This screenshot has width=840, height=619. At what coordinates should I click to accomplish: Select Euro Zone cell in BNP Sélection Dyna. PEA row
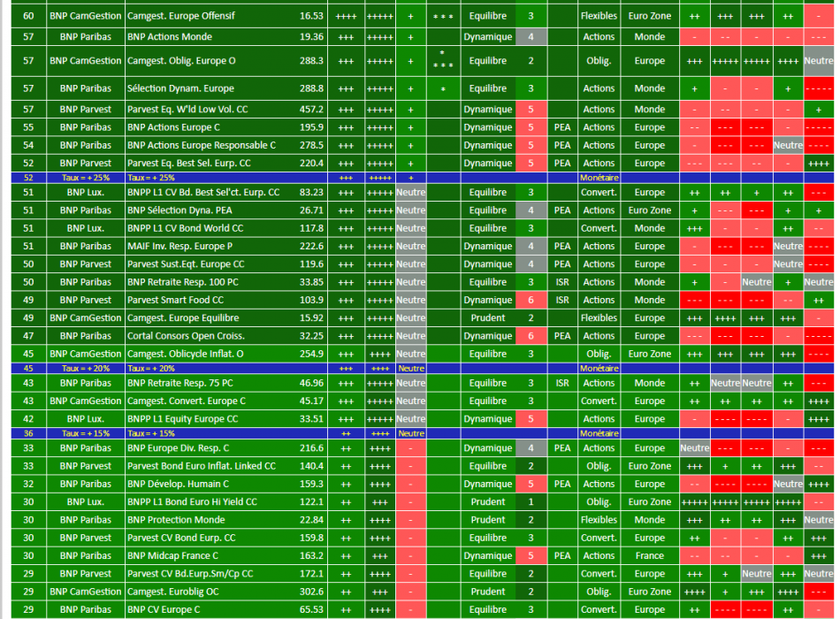click(650, 210)
